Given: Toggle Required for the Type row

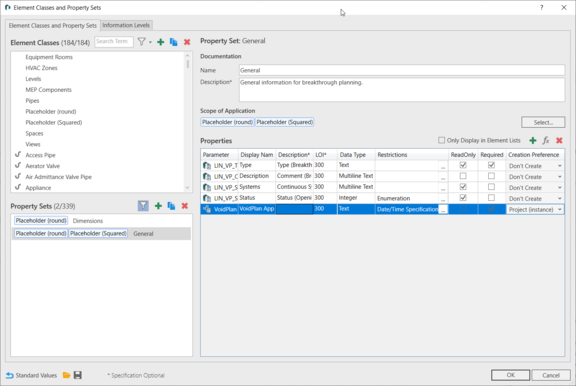Looking at the screenshot, I should point(491,165).
